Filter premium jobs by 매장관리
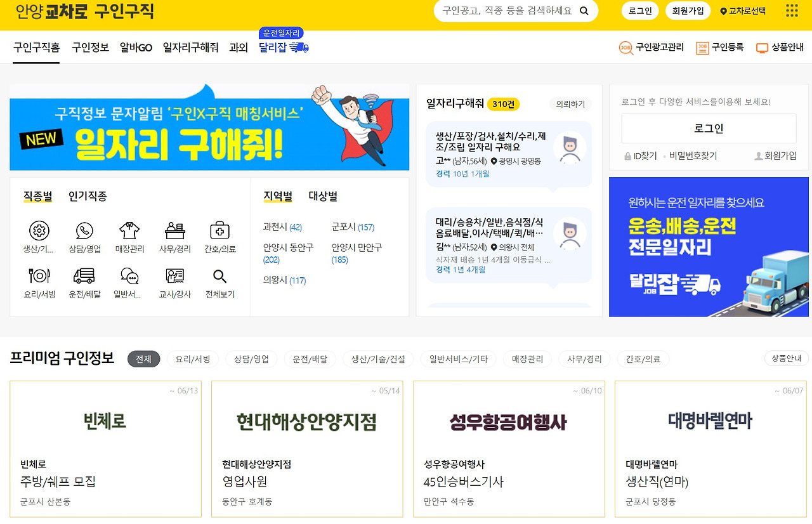Screen dimensions: 812x524 [528, 359]
